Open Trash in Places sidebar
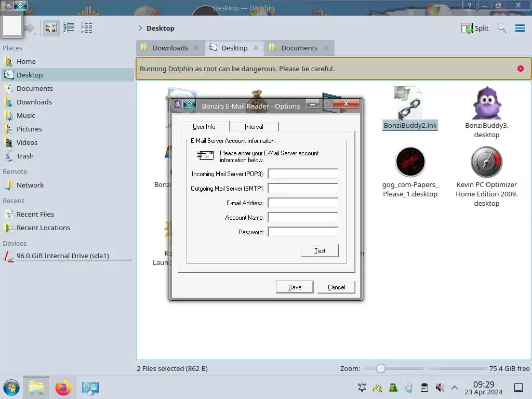Image resolution: width=532 pixels, height=399 pixels. click(68, 156)
